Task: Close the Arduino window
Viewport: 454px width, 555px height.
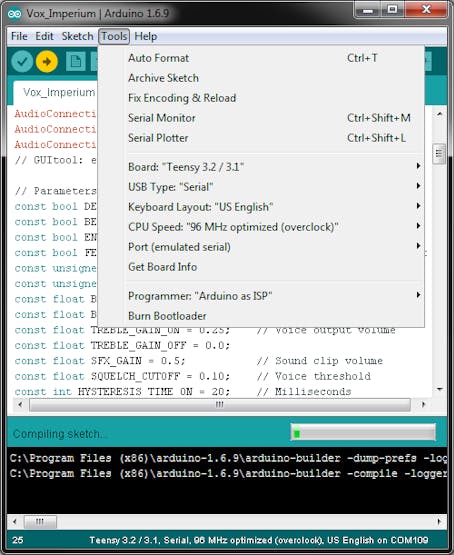Action: click(x=426, y=10)
